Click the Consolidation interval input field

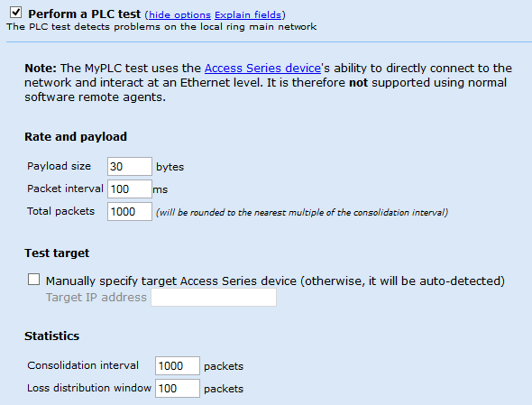click(x=178, y=365)
